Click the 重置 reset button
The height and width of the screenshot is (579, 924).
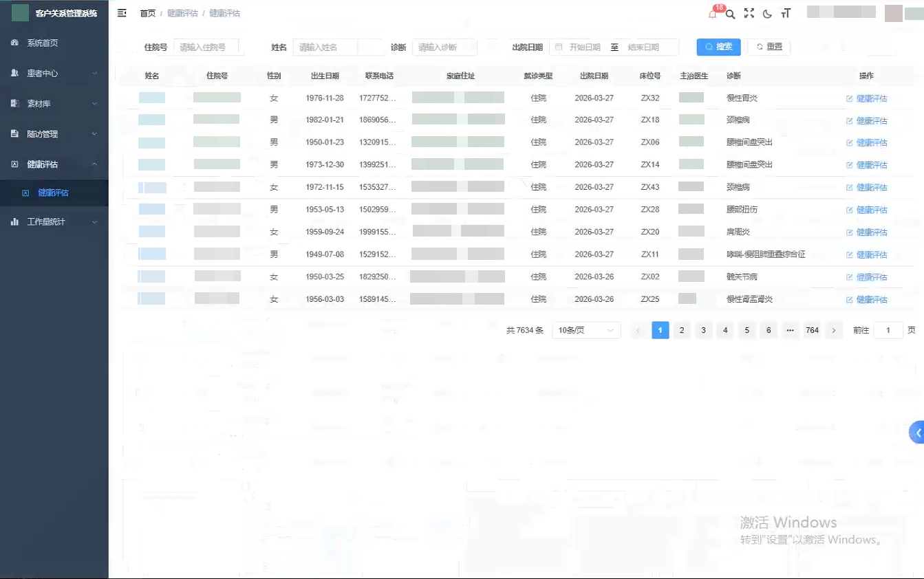769,47
